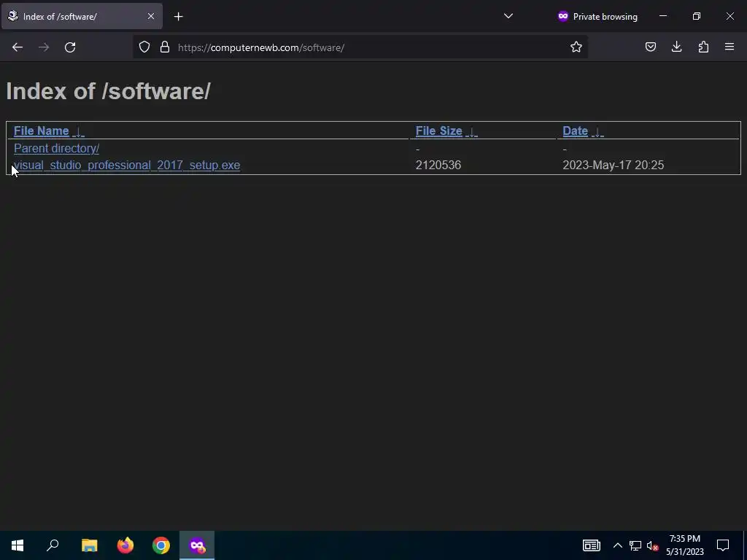Show hidden system tray icons

coord(617,545)
